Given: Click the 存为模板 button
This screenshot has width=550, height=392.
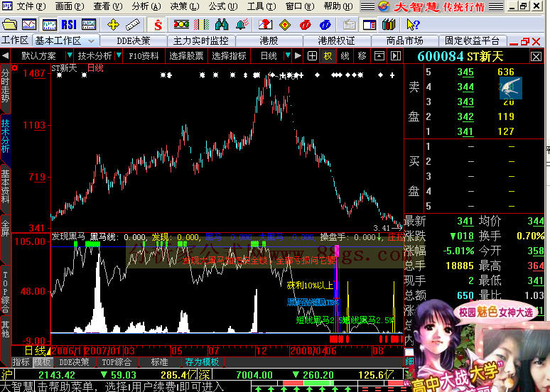Looking at the screenshot, I should (202, 362).
